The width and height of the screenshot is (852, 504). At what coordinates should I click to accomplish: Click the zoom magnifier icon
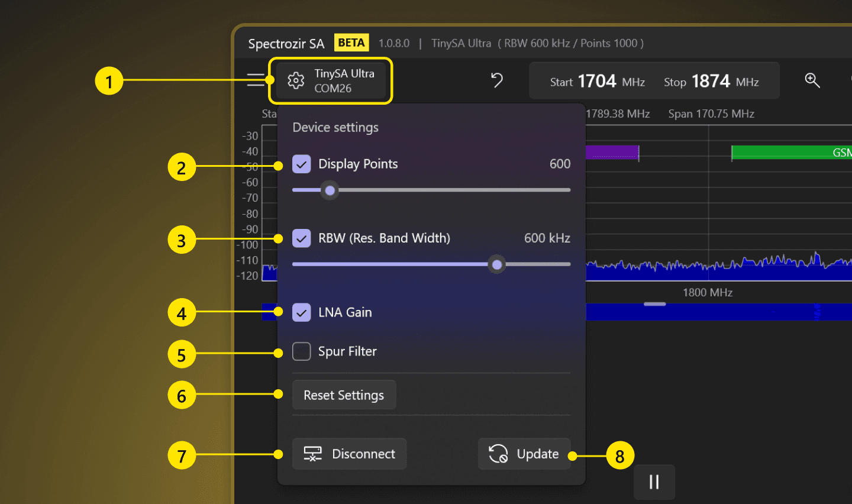[812, 80]
